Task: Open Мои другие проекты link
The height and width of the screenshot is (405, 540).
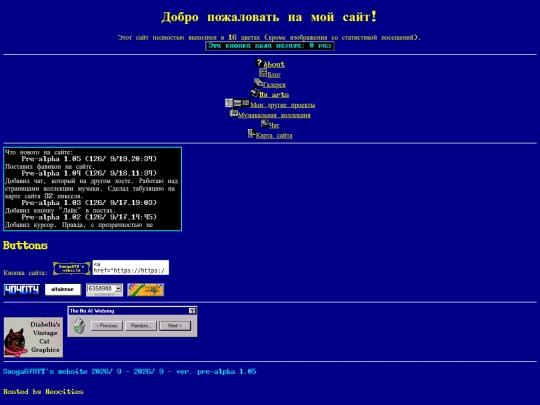Action: (282, 105)
